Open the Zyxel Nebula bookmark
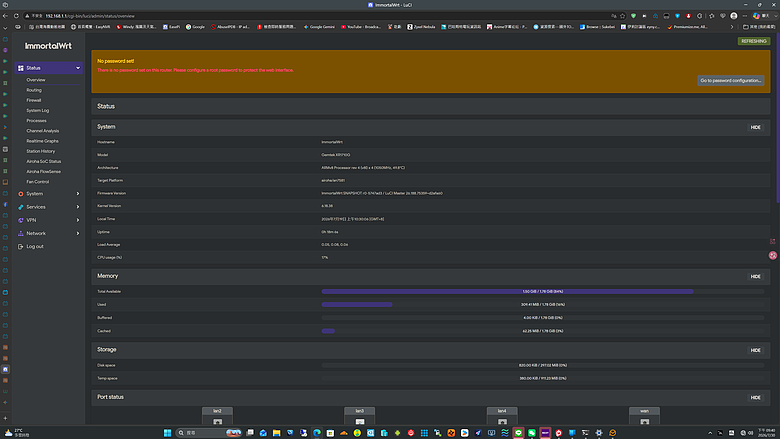 click(421, 27)
